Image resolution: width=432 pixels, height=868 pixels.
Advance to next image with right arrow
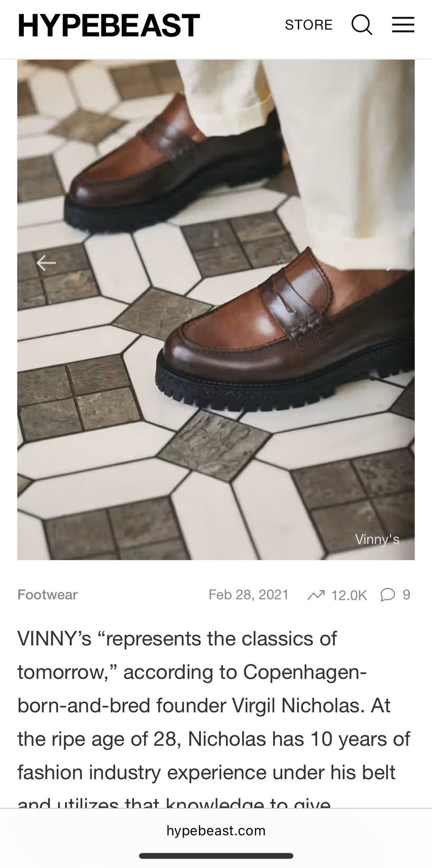(390, 265)
